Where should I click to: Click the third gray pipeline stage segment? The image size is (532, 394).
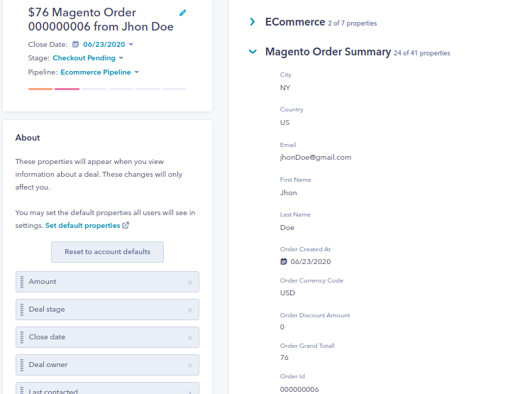click(94, 89)
